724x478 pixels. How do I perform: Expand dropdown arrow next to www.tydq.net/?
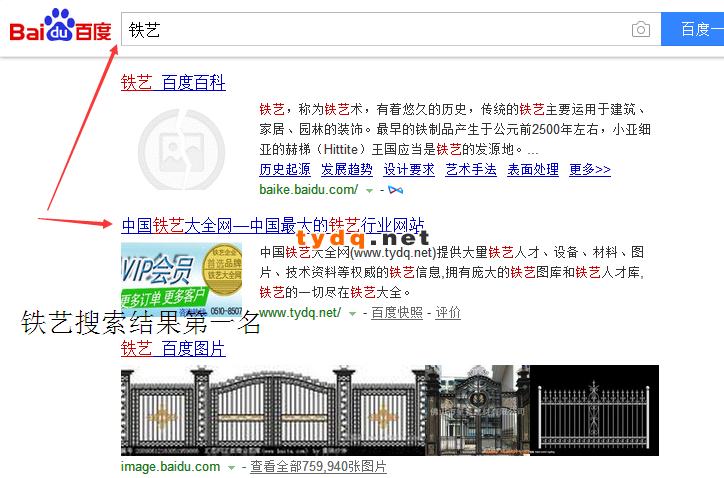[352, 314]
